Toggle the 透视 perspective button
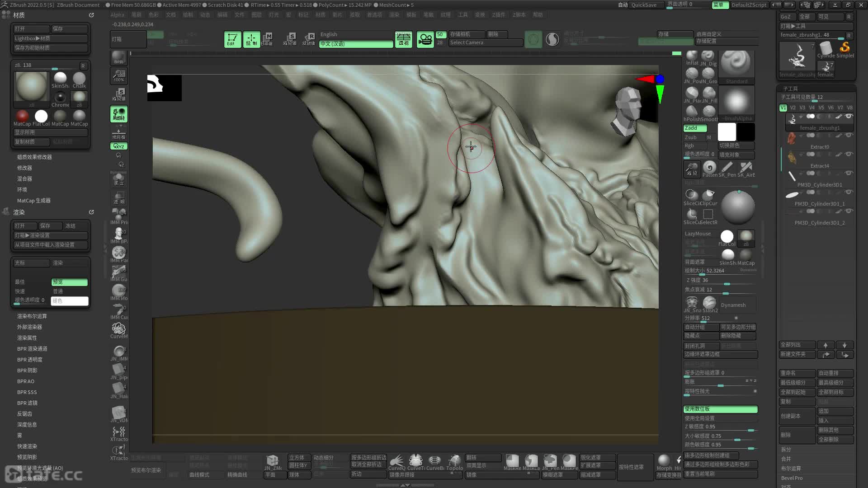Viewport: 868px width, 488px height. click(x=404, y=39)
